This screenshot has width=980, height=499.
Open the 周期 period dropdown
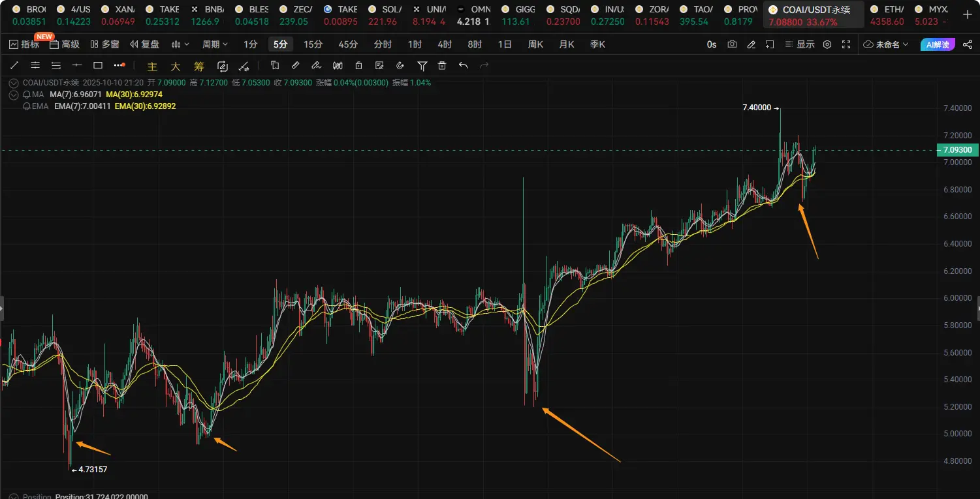click(x=215, y=44)
